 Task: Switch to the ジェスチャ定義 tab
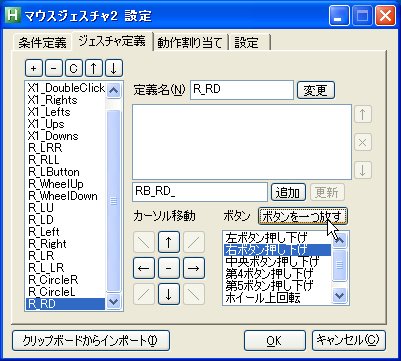(x=112, y=41)
